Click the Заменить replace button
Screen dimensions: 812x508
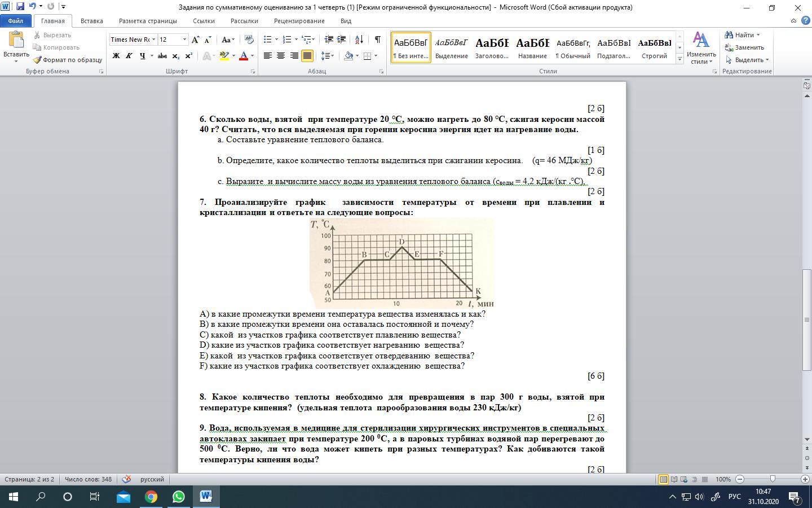coord(744,47)
